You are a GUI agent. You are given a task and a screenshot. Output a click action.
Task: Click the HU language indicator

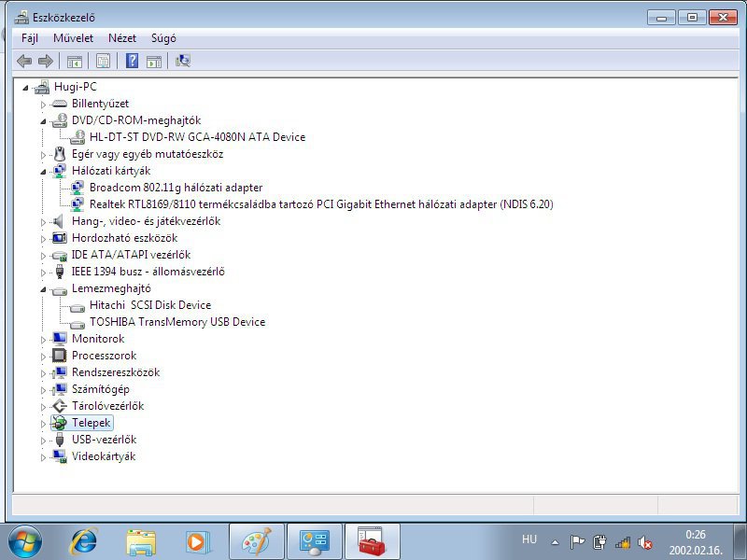point(529,539)
